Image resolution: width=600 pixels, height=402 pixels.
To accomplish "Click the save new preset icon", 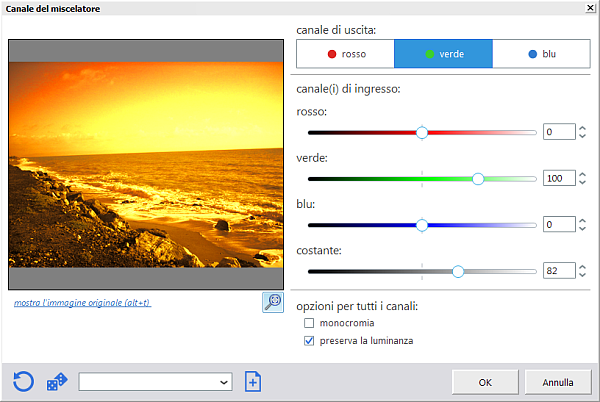I will click(253, 382).
